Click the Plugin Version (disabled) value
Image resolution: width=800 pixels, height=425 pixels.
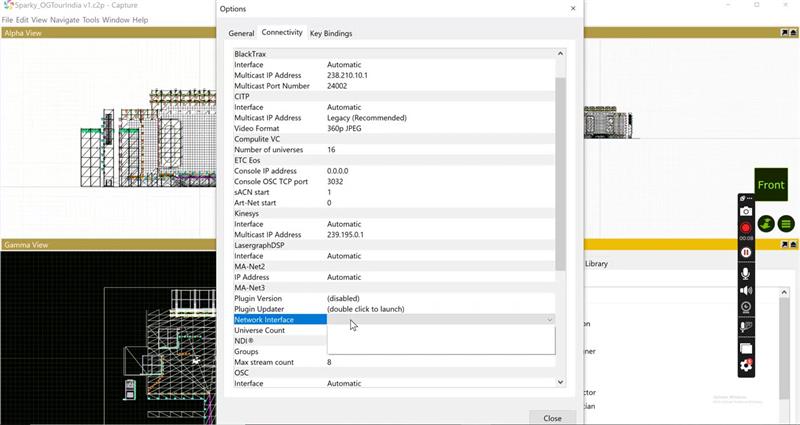343,298
